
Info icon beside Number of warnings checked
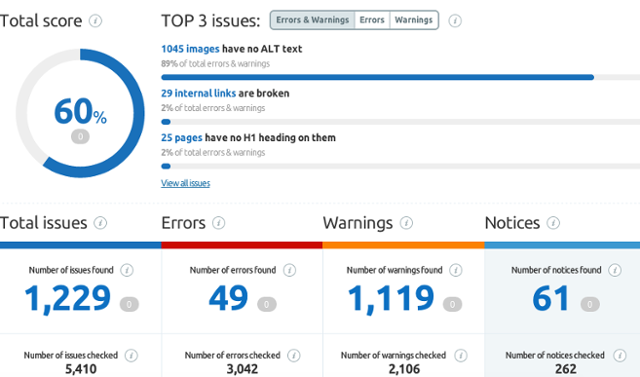[x=461, y=355]
